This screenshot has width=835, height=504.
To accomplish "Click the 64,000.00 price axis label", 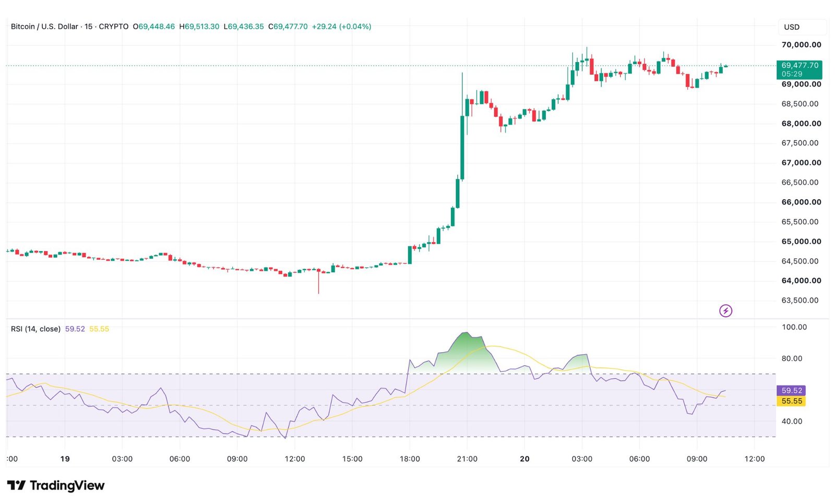I will coord(801,281).
